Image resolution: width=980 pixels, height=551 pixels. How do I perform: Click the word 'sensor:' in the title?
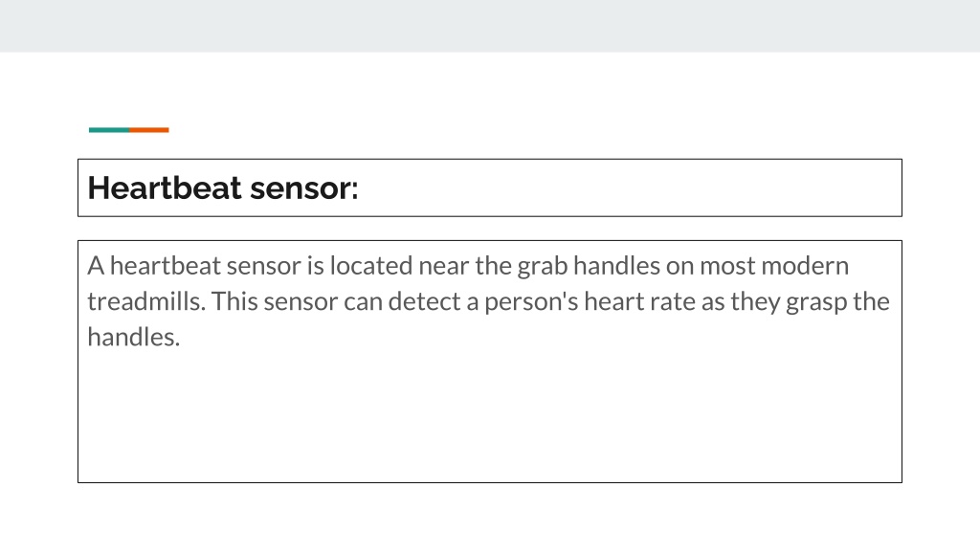(x=303, y=188)
